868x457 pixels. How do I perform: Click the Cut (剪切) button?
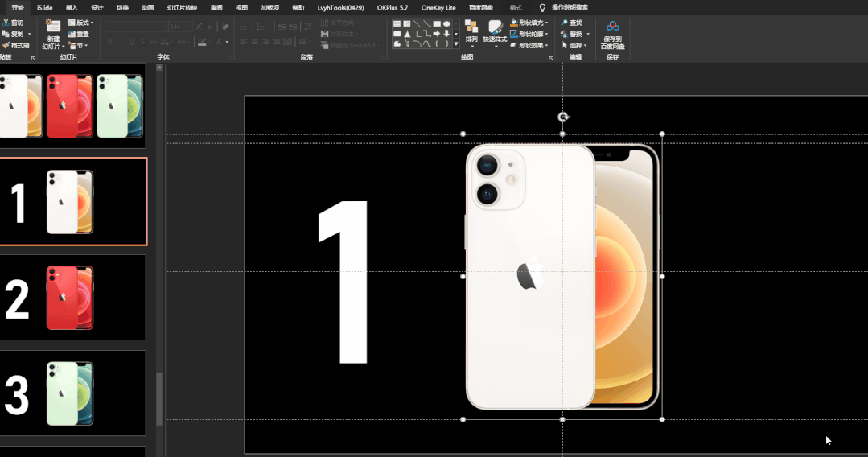tap(14, 23)
